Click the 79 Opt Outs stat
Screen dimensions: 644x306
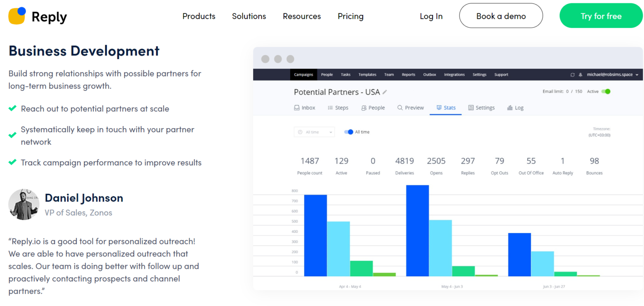[x=499, y=166]
